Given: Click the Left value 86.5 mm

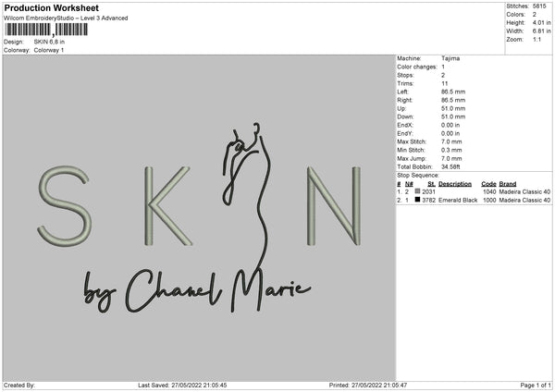Looking at the screenshot, I should 453,92.
